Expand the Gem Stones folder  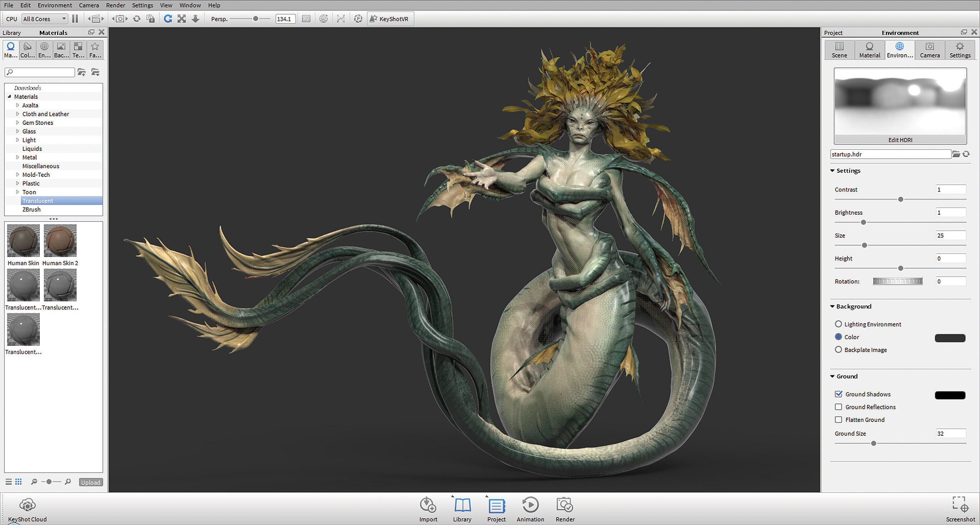(x=17, y=123)
